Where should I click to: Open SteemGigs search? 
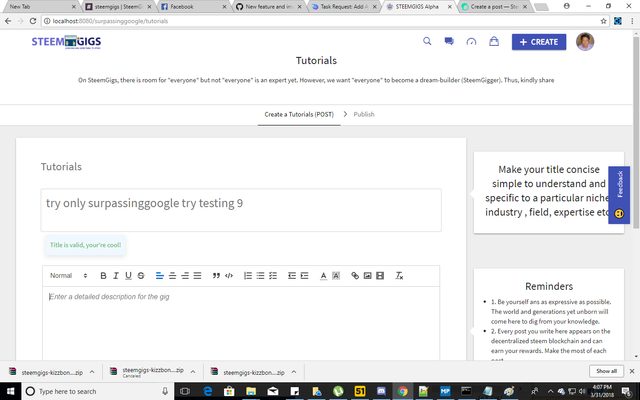[x=427, y=41]
